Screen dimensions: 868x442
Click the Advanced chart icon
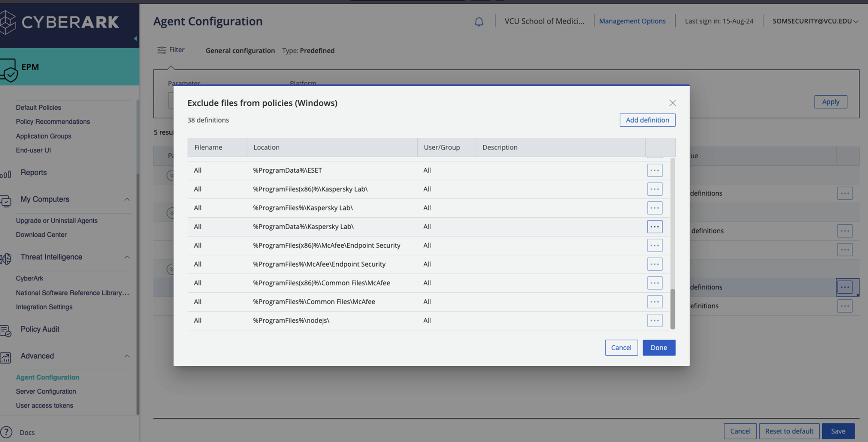5,357
